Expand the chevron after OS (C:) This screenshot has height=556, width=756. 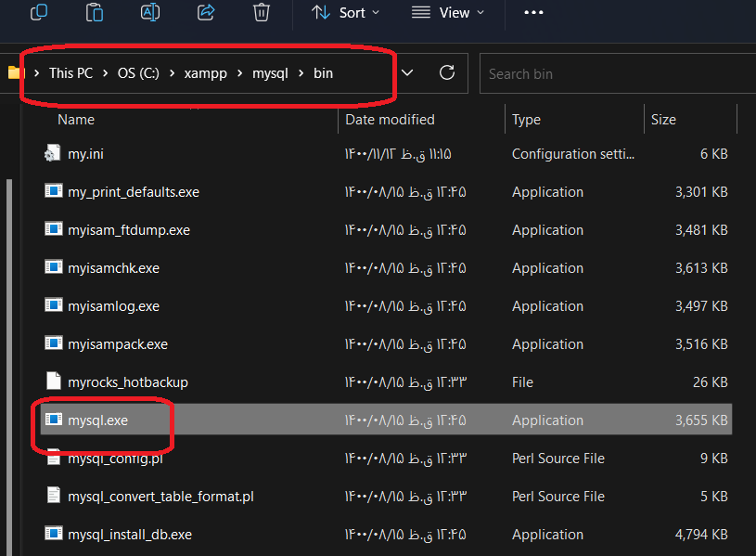(x=172, y=73)
